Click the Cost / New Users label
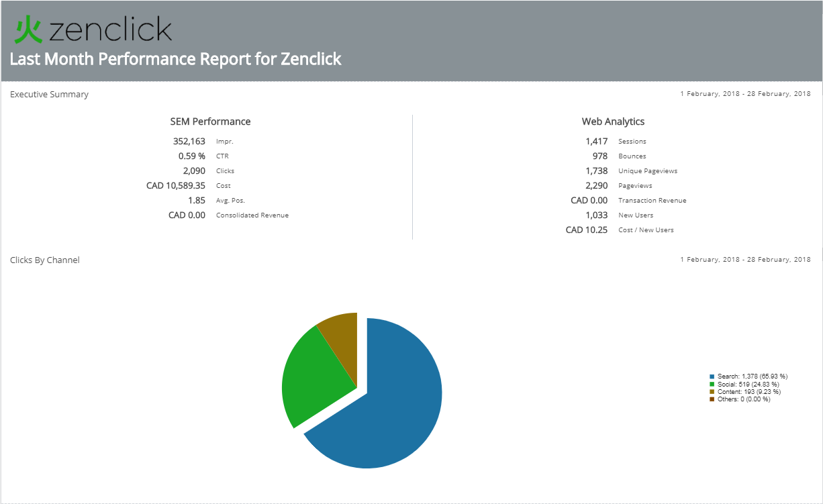This screenshot has height=504, width=823. coord(646,230)
